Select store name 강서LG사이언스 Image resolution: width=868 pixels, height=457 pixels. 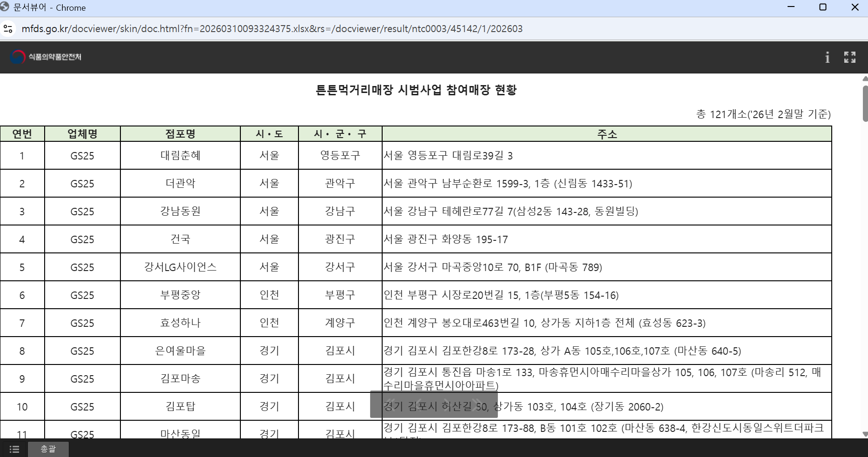pos(180,267)
